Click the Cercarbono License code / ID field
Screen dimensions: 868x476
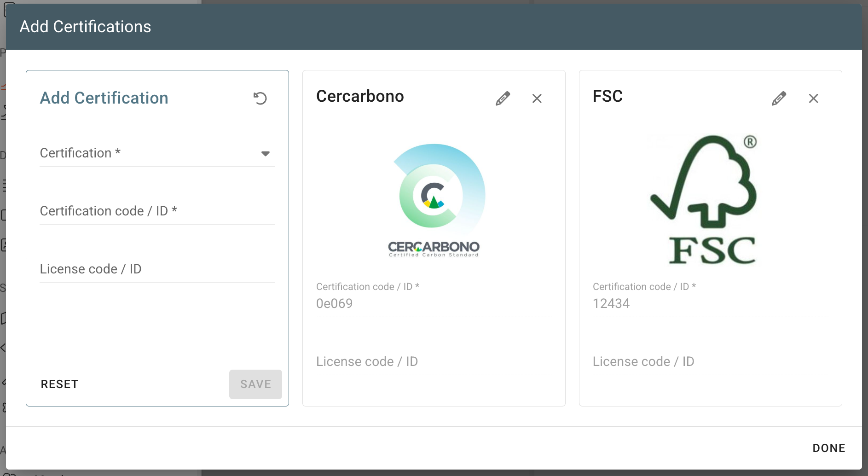tap(434, 362)
